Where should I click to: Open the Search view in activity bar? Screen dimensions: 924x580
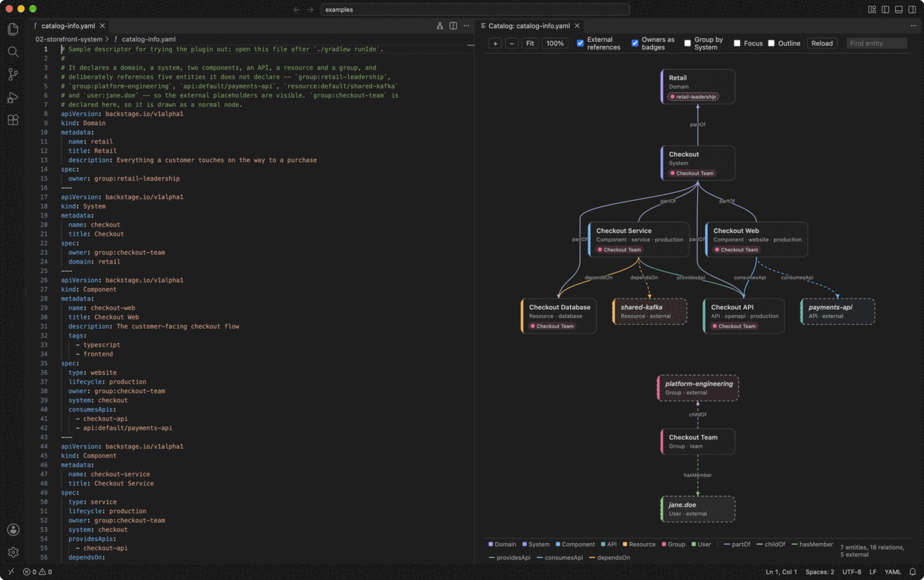13,52
